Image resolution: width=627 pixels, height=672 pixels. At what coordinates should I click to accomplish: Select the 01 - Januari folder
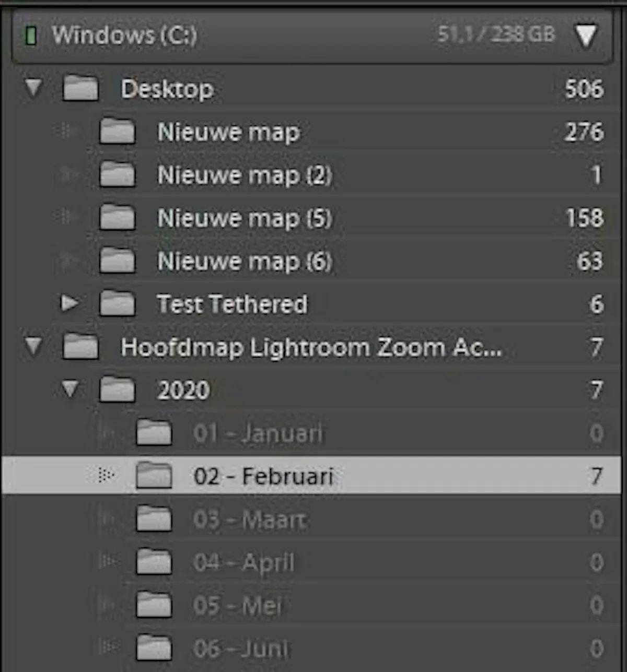coord(311,433)
